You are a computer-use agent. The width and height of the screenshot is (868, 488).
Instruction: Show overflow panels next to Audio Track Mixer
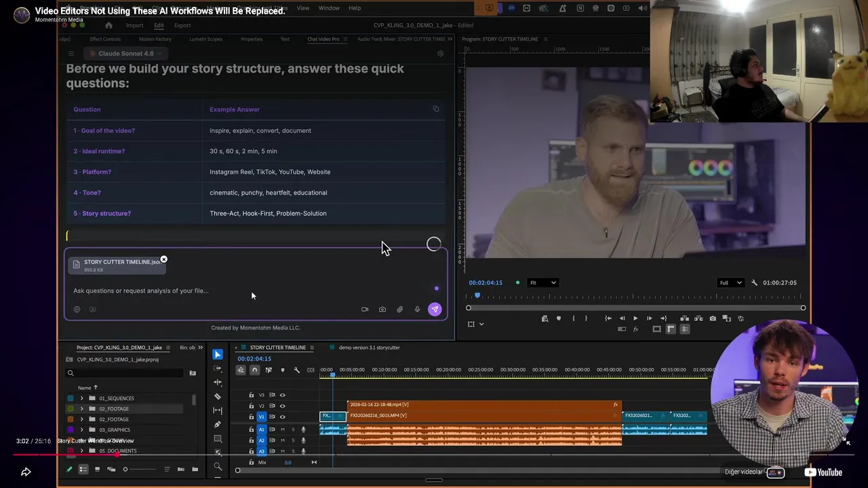tap(450, 39)
